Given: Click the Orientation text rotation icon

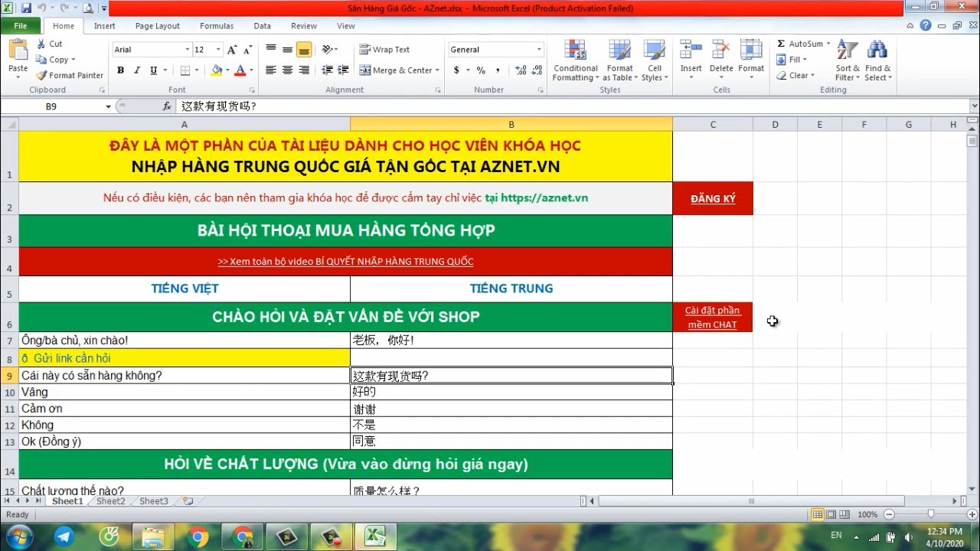Looking at the screenshot, I should pos(328,50).
